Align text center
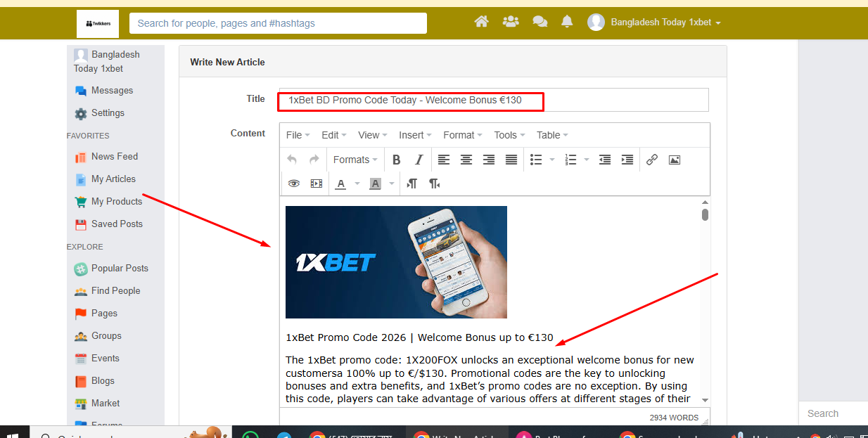The height and width of the screenshot is (438, 868). click(466, 160)
